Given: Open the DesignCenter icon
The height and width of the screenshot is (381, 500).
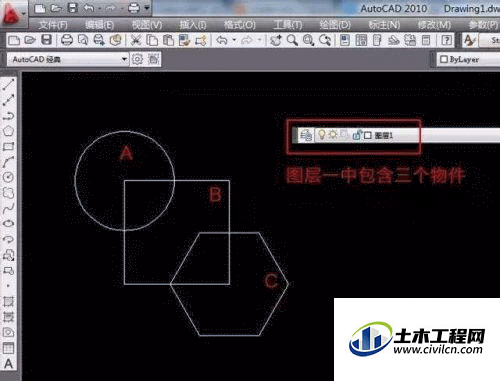Looking at the screenshot, I should tap(361, 40).
